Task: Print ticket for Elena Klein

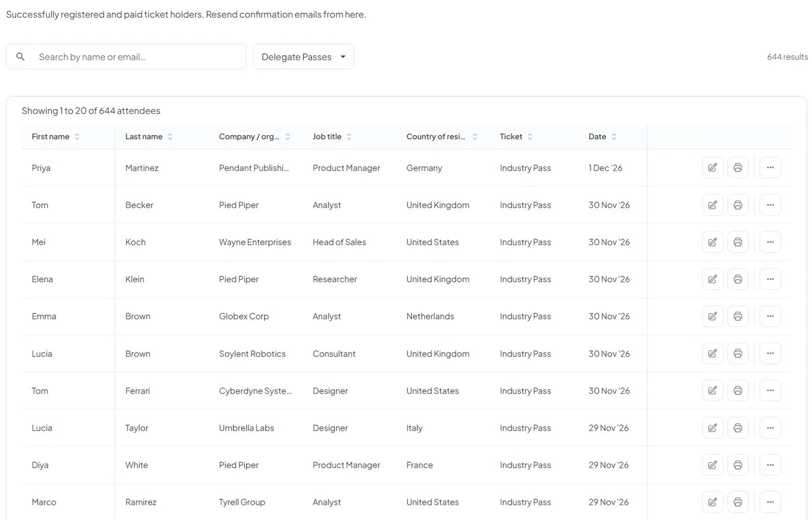Action: pos(738,279)
